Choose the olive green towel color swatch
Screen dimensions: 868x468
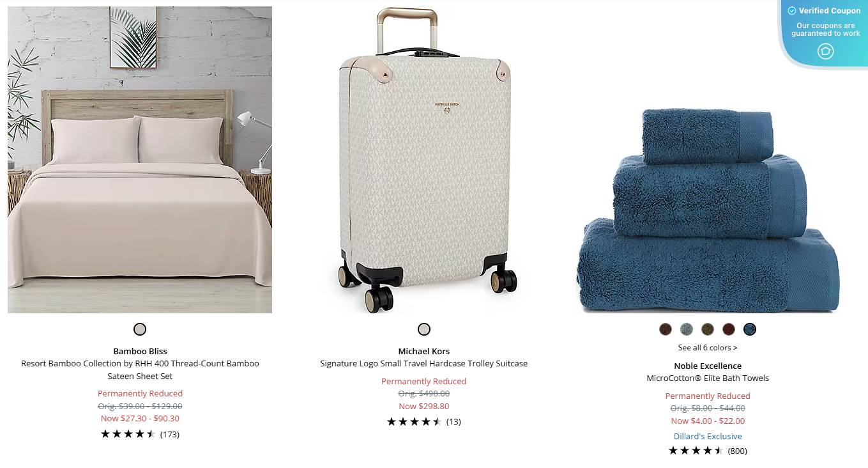click(708, 329)
